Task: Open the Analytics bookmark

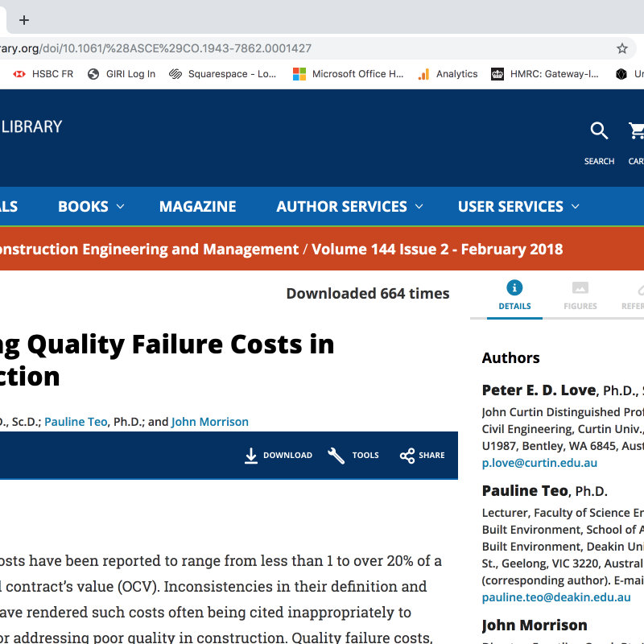Action: pos(448,74)
